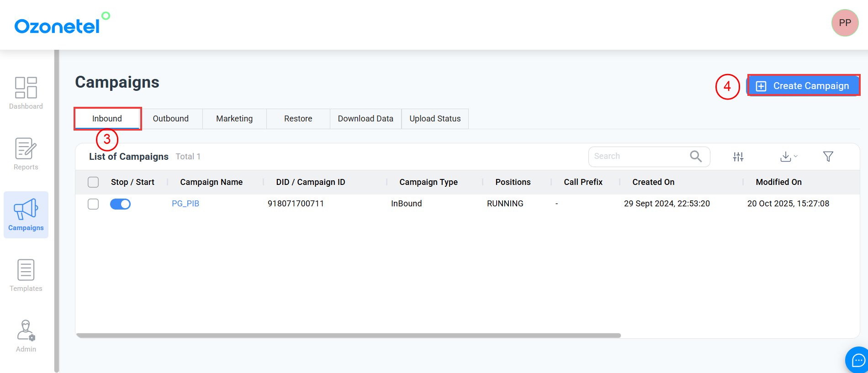868x373 pixels.
Task: Open the Dashboard sidebar icon
Action: (26, 88)
